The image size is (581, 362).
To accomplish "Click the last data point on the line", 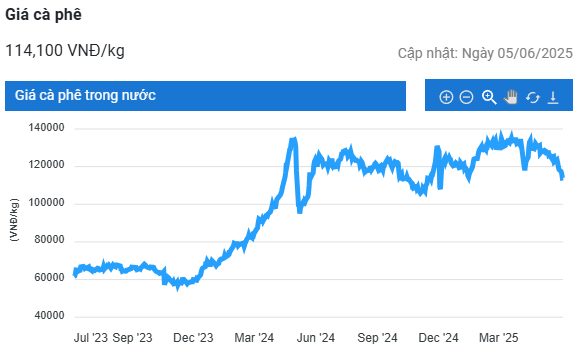I will pos(562,177).
